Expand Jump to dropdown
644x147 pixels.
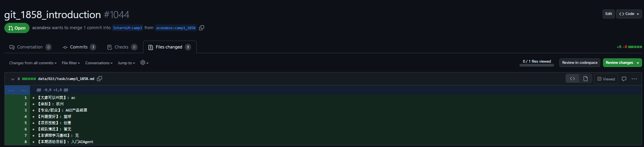pos(126,63)
